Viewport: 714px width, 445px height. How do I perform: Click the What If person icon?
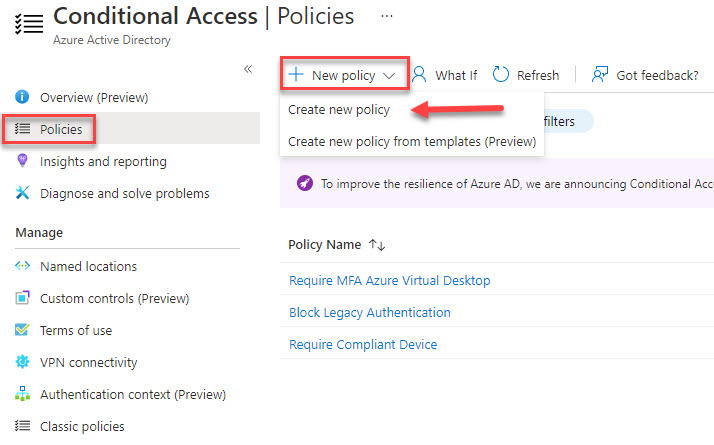point(419,74)
